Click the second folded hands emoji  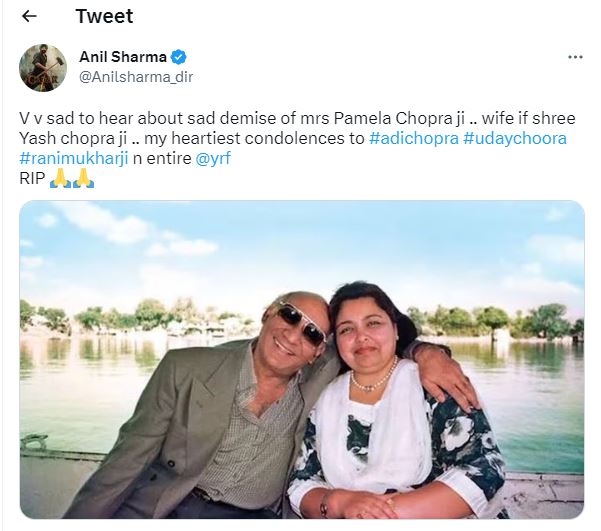[82, 178]
